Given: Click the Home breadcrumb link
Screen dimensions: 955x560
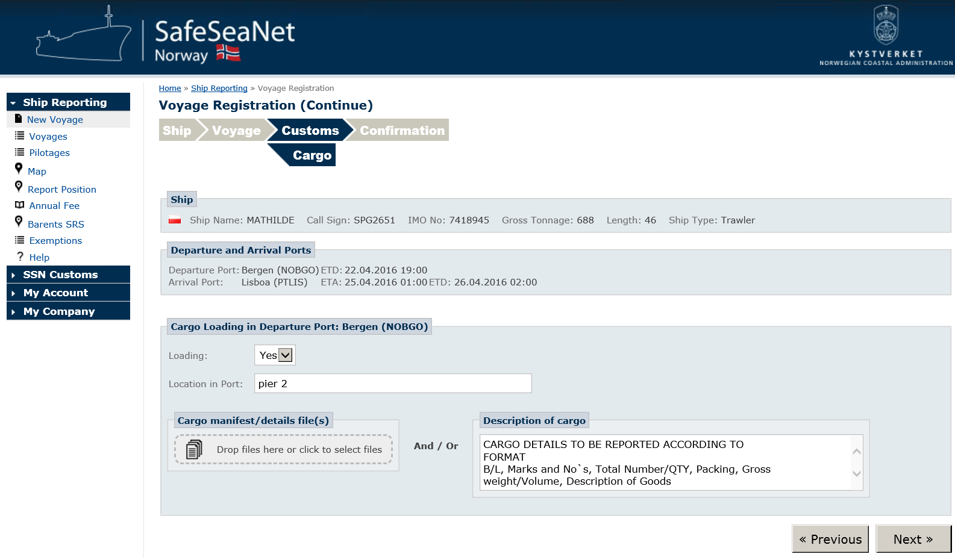Looking at the screenshot, I should [x=170, y=88].
